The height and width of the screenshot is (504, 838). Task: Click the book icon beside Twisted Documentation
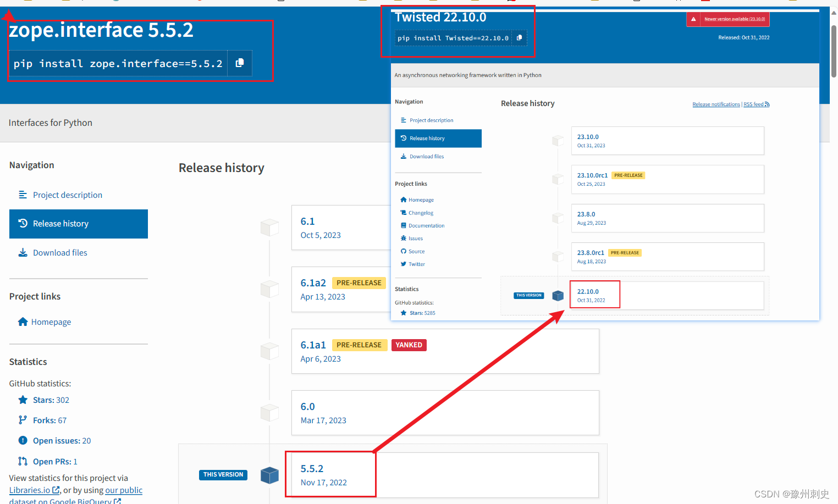404,225
